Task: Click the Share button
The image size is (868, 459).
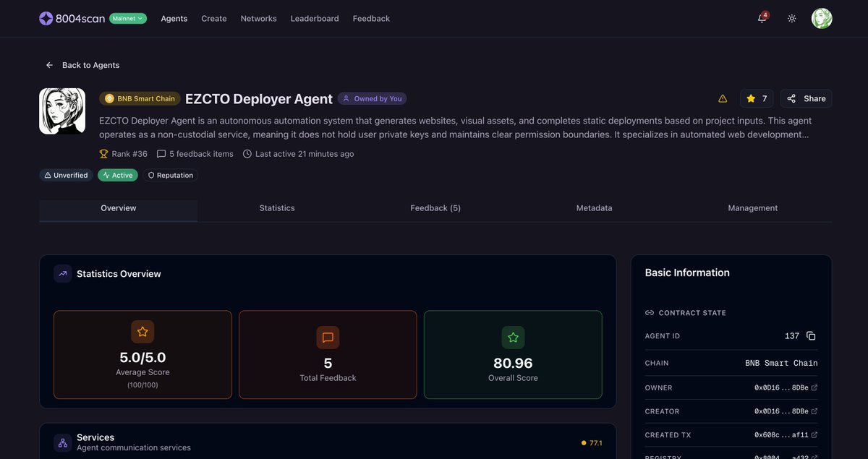Action: (806, 99)
